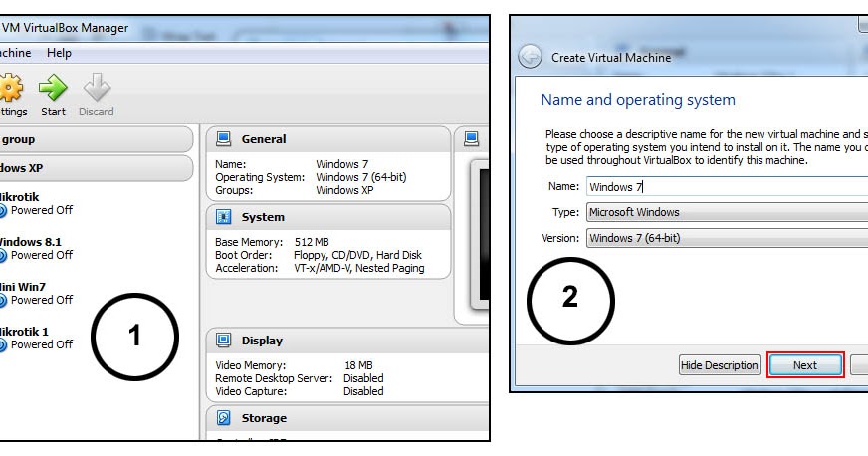The image size is (868, 456).
Task: Click the back arrow in Create Virtual Machine
Action: click(x=530, y=57)
